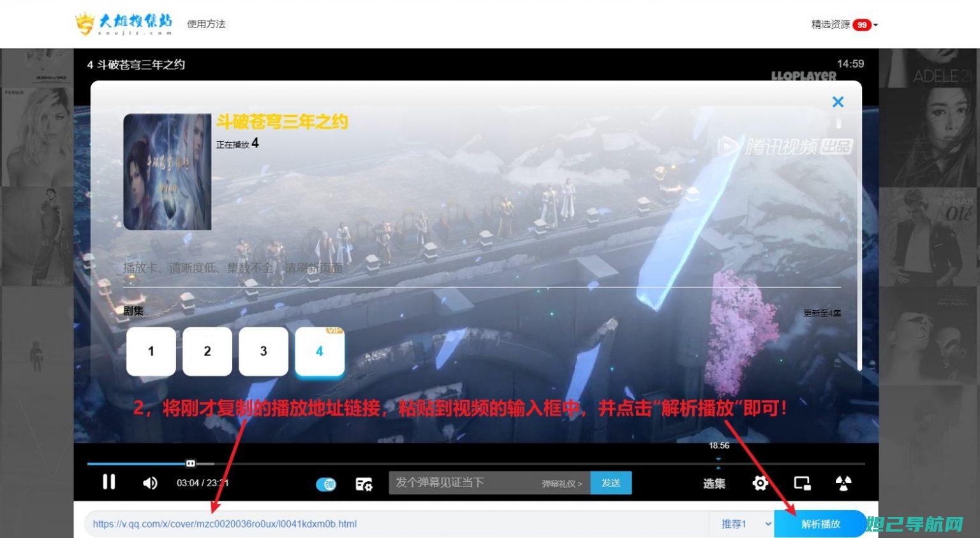Screen dimensions: 980x538
Task: Click the 剧集 section label
Action: 133,311
